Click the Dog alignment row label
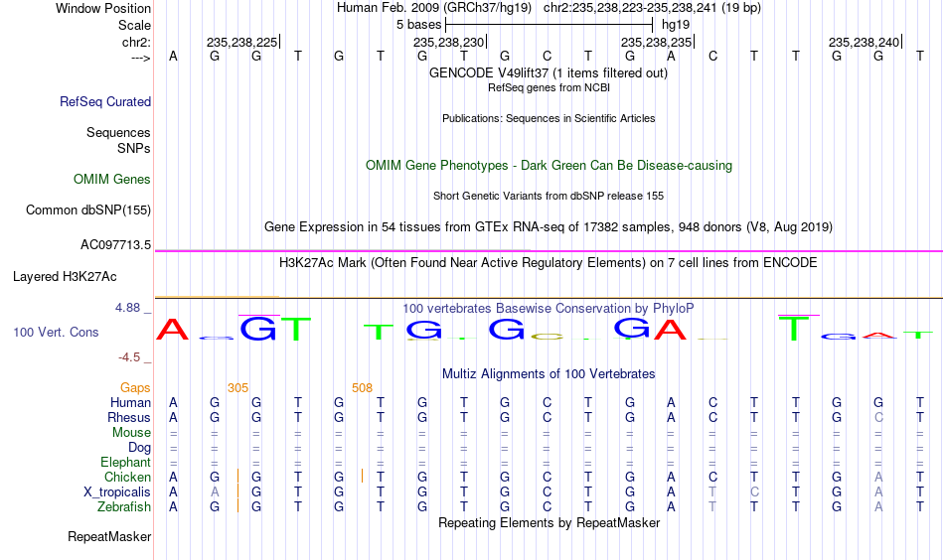This screenshot has height=560, width=944. [140, 448]
